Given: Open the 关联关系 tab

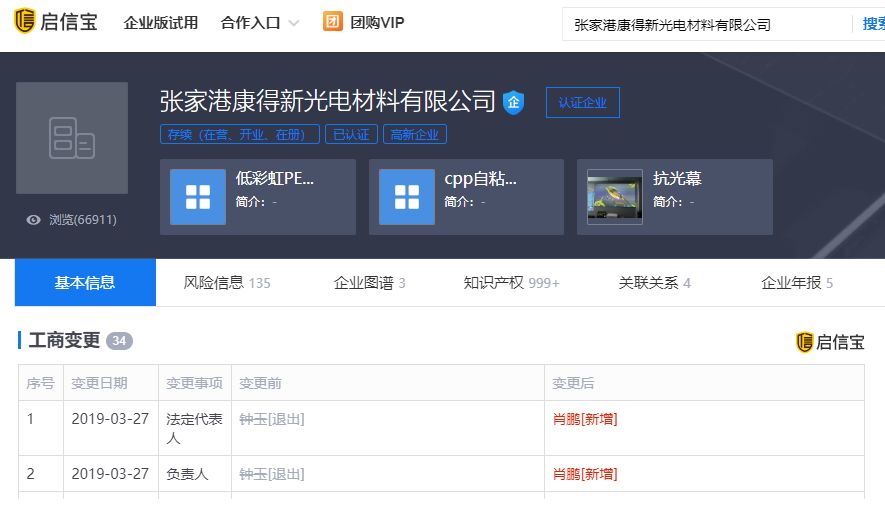Looking at the screenshot, I should click(655, 283).
